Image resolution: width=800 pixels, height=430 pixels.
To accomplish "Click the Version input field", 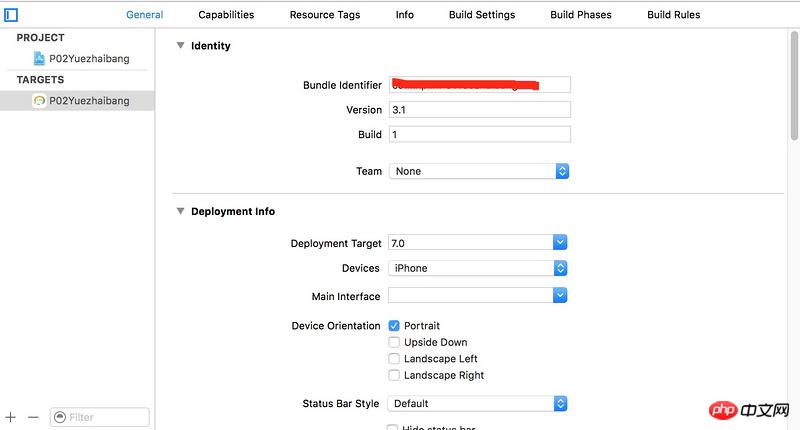I will [x=479, y=110].
